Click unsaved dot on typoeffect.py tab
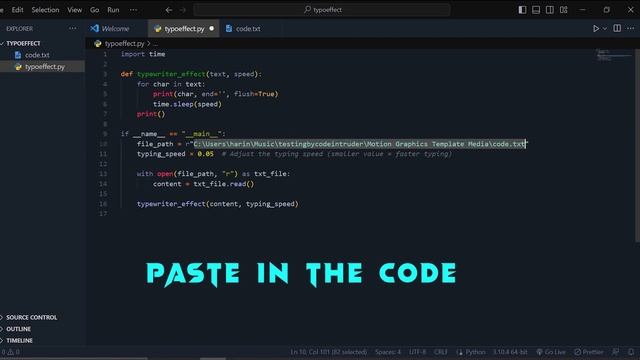This screenshot has width=640, height=360. point(211,29)
